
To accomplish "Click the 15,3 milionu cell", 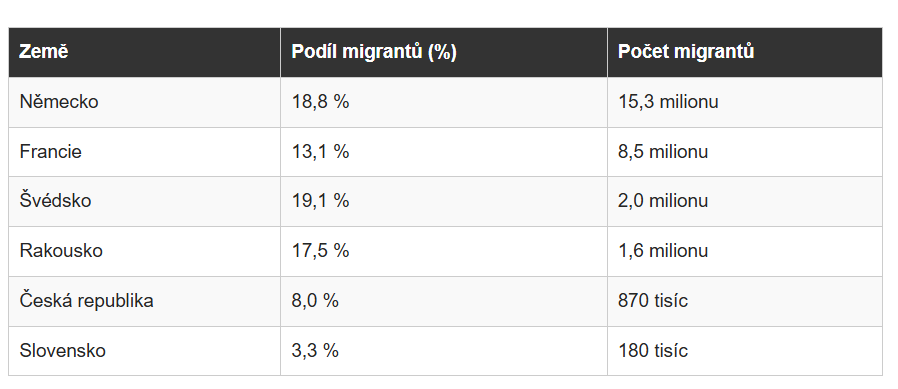I will pyautogui.click(x=745, y=102).
